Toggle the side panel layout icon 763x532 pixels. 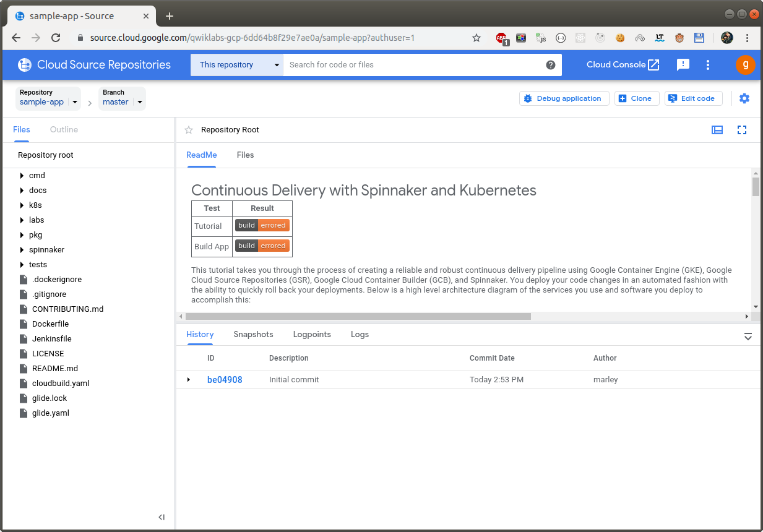click(x=717, y=130)
